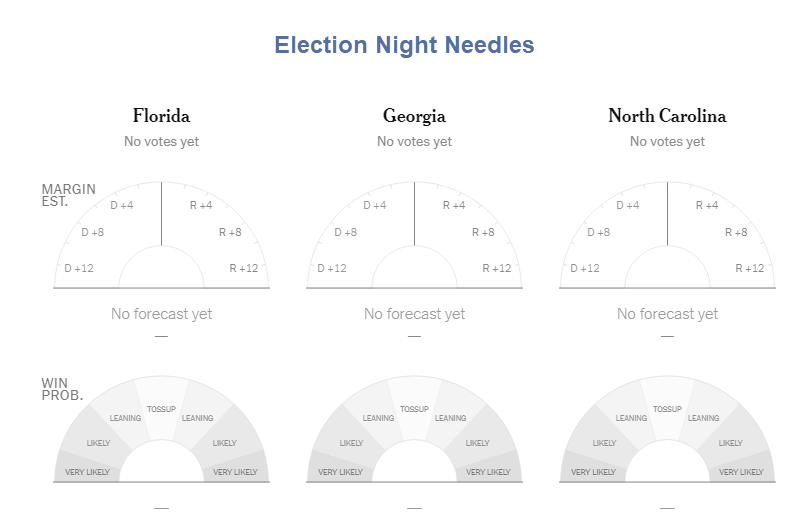Open the Georgia state heading
The image size is (812, 518).
tap(414, 116)
